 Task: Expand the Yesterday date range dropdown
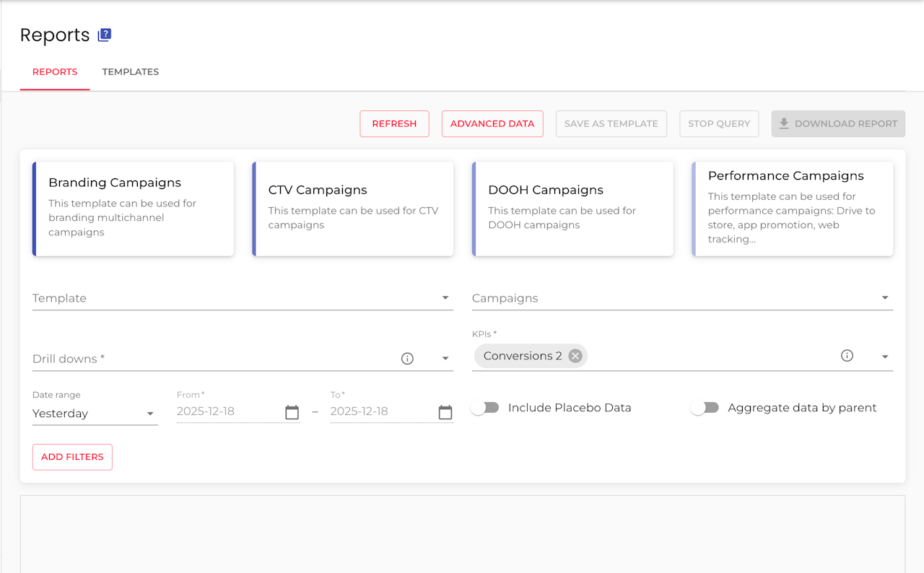pyautogui.click(x=150, y=414)
